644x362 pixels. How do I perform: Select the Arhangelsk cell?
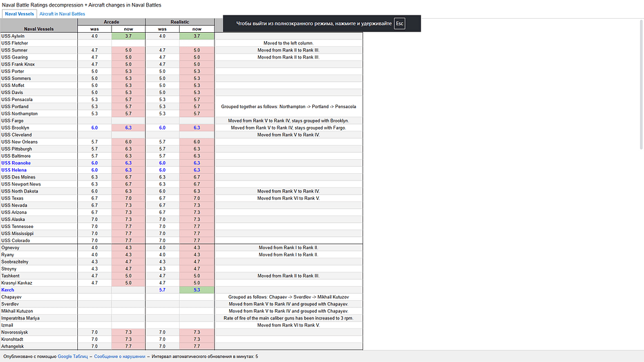click(39, 347)
